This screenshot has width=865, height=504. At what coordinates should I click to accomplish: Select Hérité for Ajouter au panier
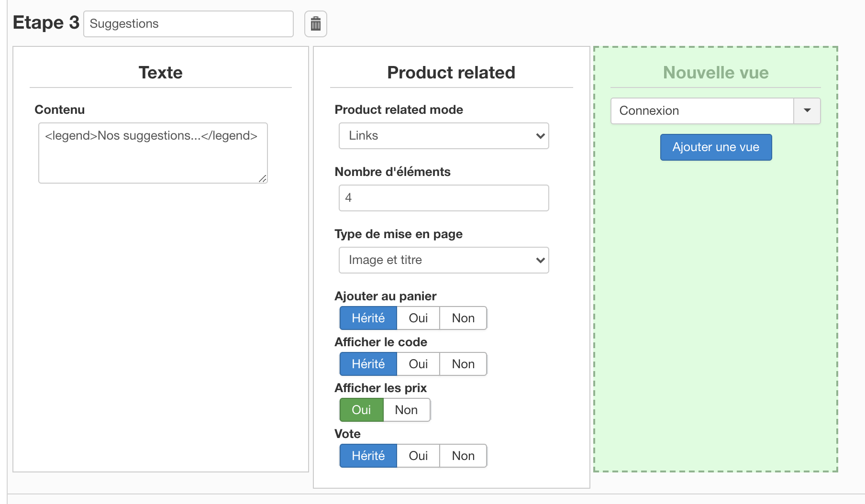coord(368,318)
